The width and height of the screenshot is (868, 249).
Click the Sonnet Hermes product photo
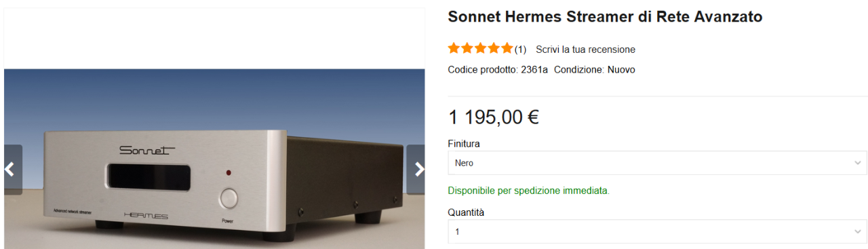click(x=214, y=159)
